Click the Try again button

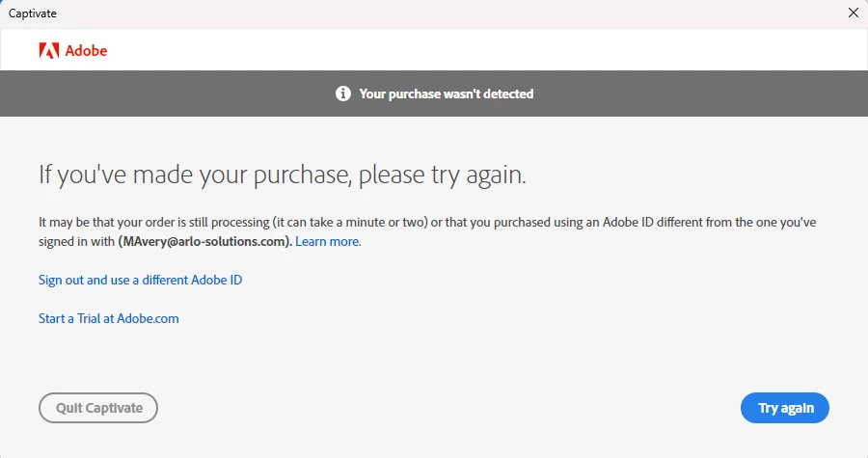coord(784,408)
